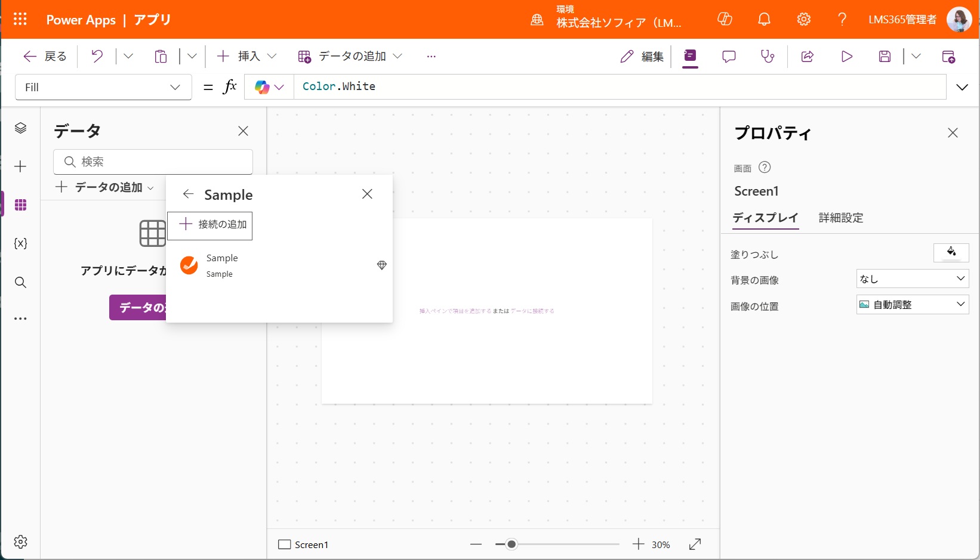Close the Sample popup
The image size is (980, 560).
point(367,194)
